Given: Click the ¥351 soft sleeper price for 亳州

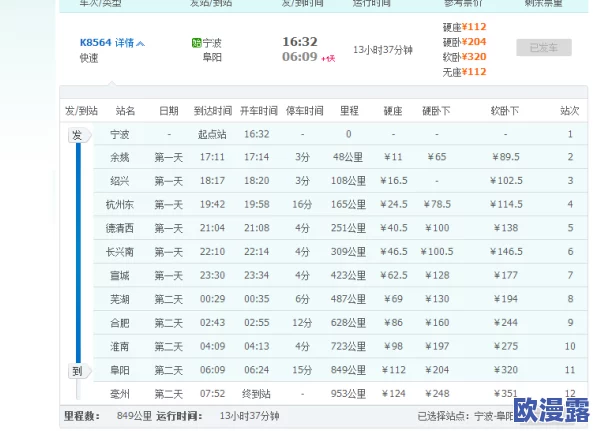Looking at the screenshot, I should tap(506, 394).
